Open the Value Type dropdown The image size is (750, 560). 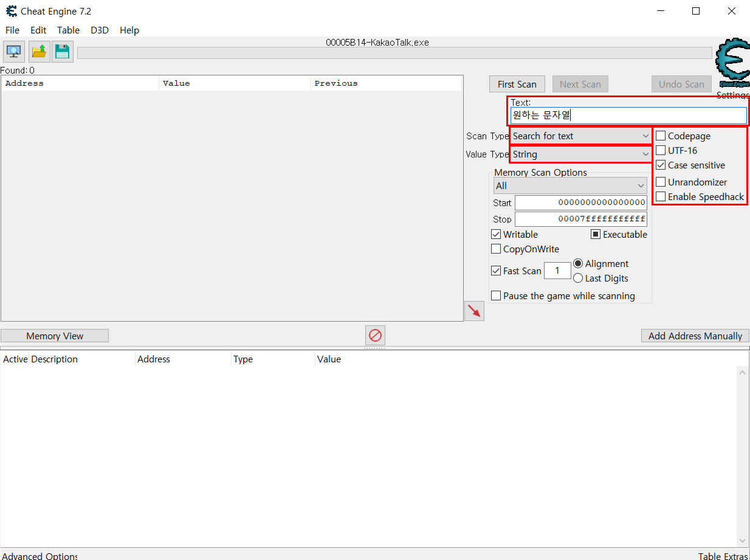click(x=645, y=154)
